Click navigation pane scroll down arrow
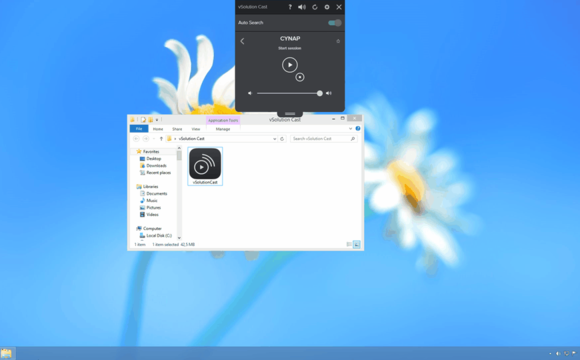The image size is (580, 360). coord(179,238)
